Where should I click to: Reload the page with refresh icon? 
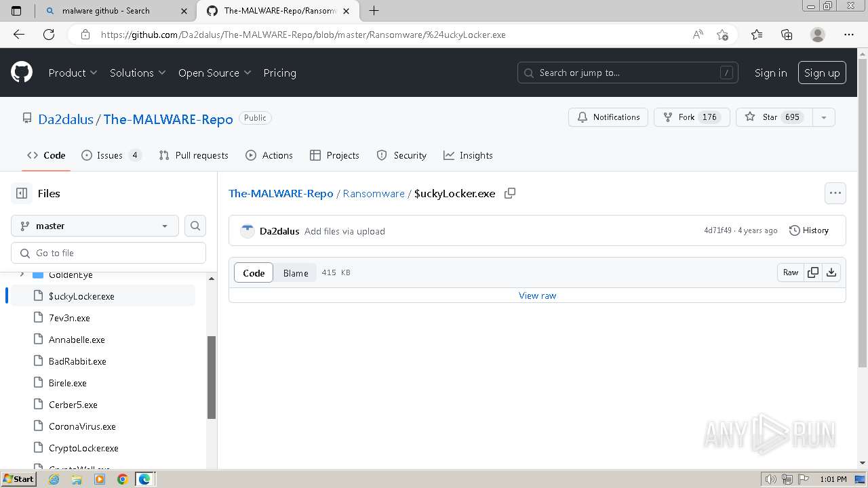(49, 35)
